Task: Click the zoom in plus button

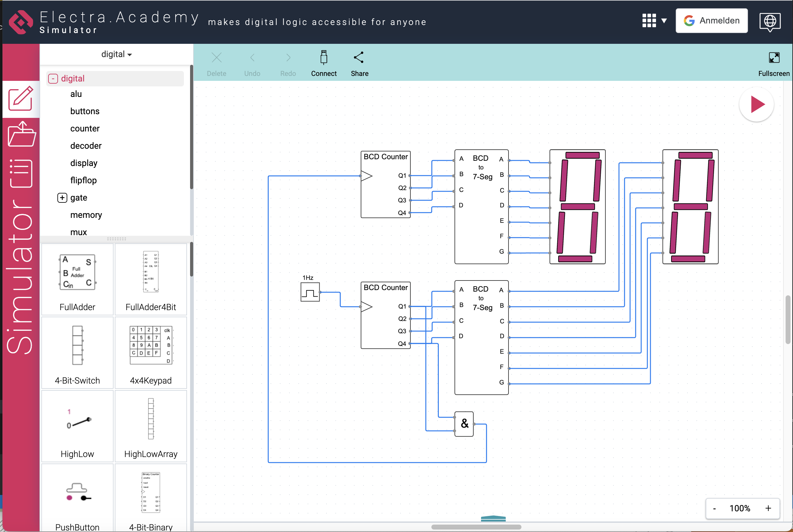Action: pos(768,508)
